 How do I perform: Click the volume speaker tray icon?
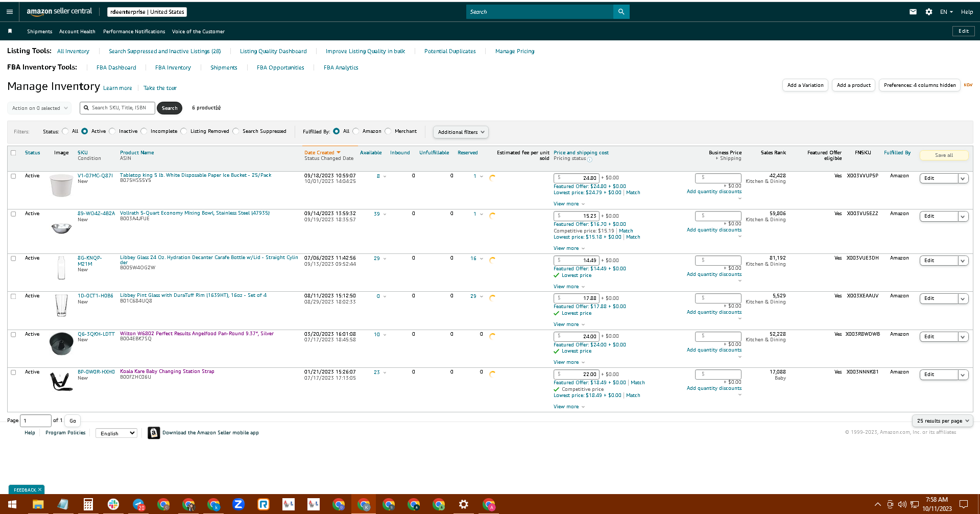902,504
